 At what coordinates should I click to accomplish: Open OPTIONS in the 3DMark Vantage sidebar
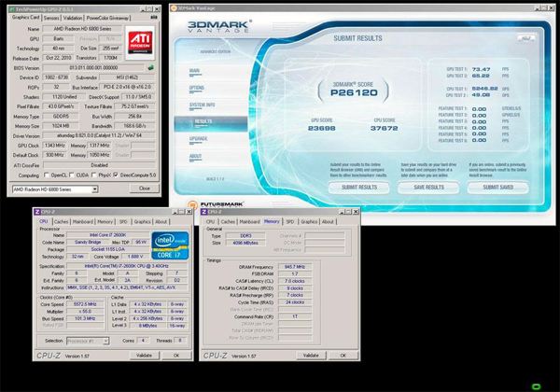click(197, 89)
